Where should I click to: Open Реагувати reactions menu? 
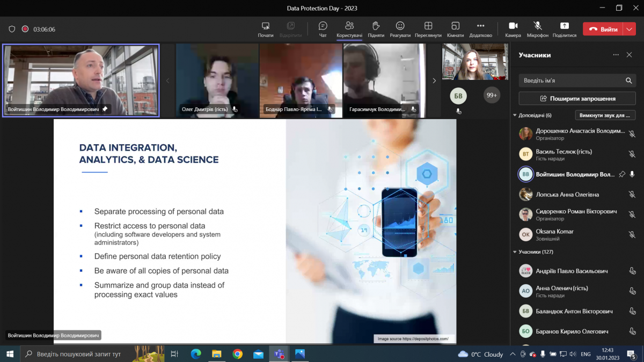[x=400, y=29]
